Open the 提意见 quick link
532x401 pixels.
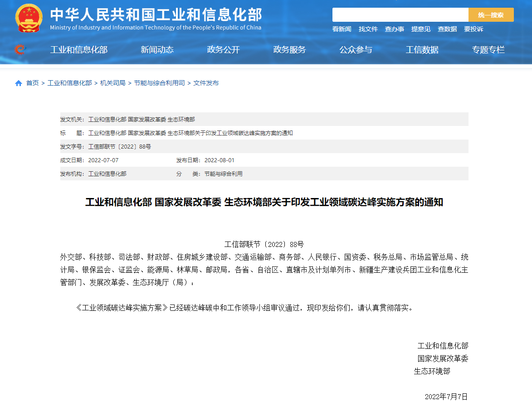point(420,29)
